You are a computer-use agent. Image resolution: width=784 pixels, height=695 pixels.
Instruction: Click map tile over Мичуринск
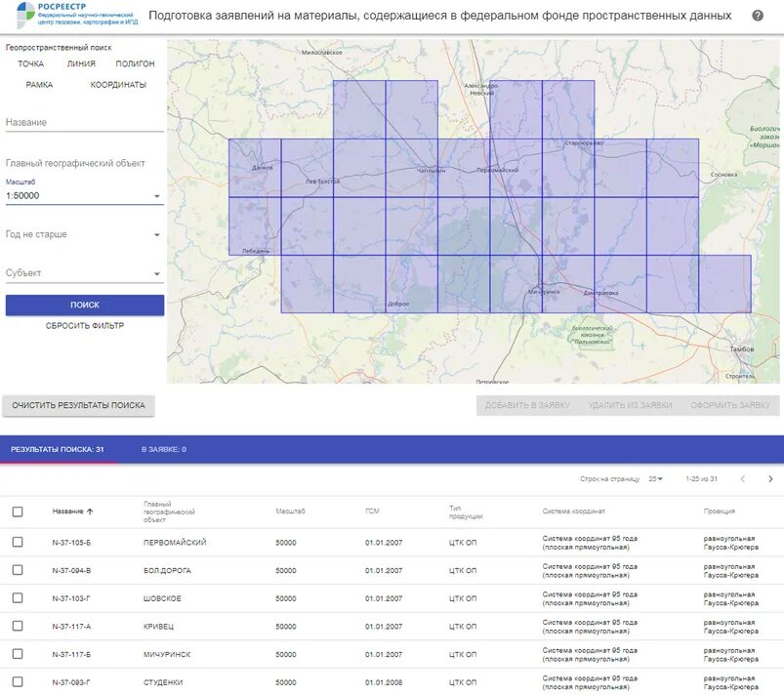tap(516, 284)
